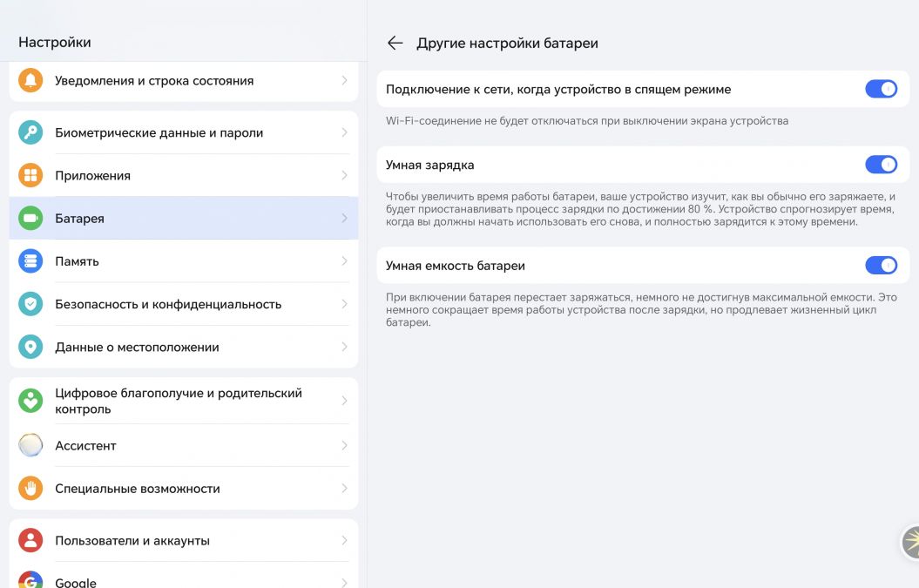
Task: Click chevron next to Специальные возможности
Action: pos(345,488)
